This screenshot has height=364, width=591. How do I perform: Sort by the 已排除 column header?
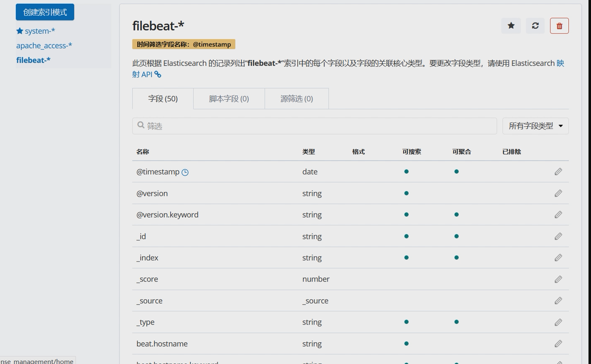(x=512, y=152)
